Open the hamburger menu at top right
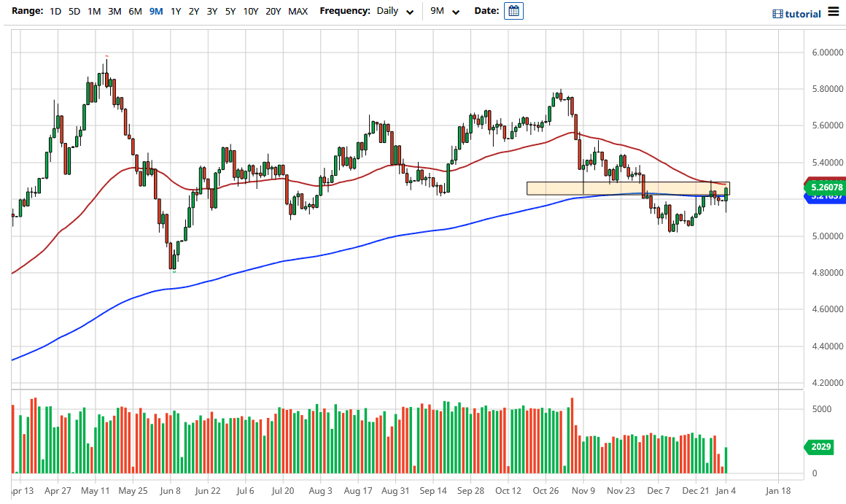Viewport: 846px width, 504px height. pos(832,12)
